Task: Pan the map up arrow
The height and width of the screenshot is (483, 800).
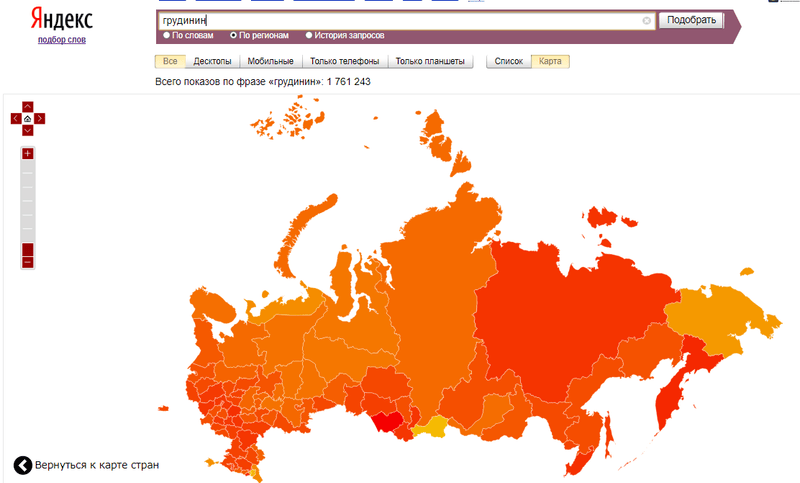Action: (28, 107)
